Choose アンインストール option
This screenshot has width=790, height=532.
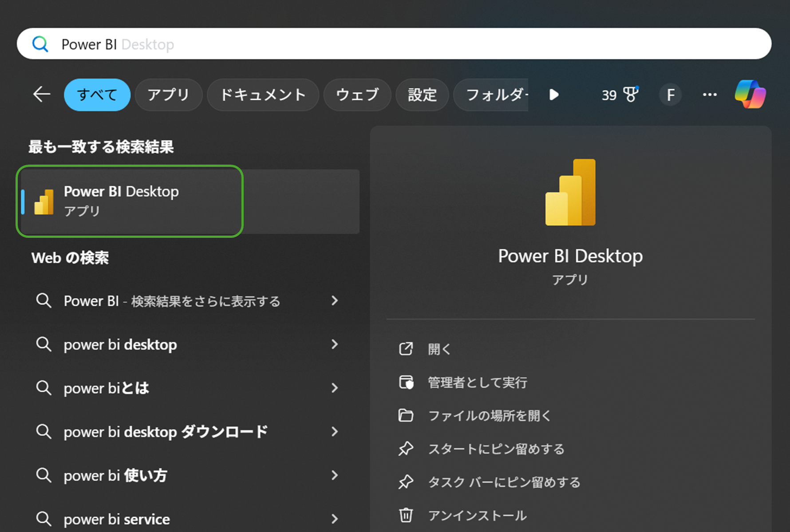[x=477, y=516]
